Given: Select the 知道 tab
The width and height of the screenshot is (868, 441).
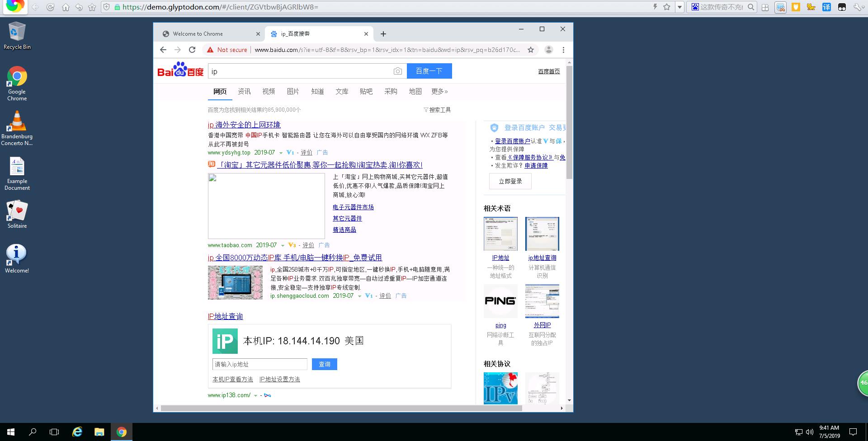Looking at the screenshot, I should coord(317,91).
